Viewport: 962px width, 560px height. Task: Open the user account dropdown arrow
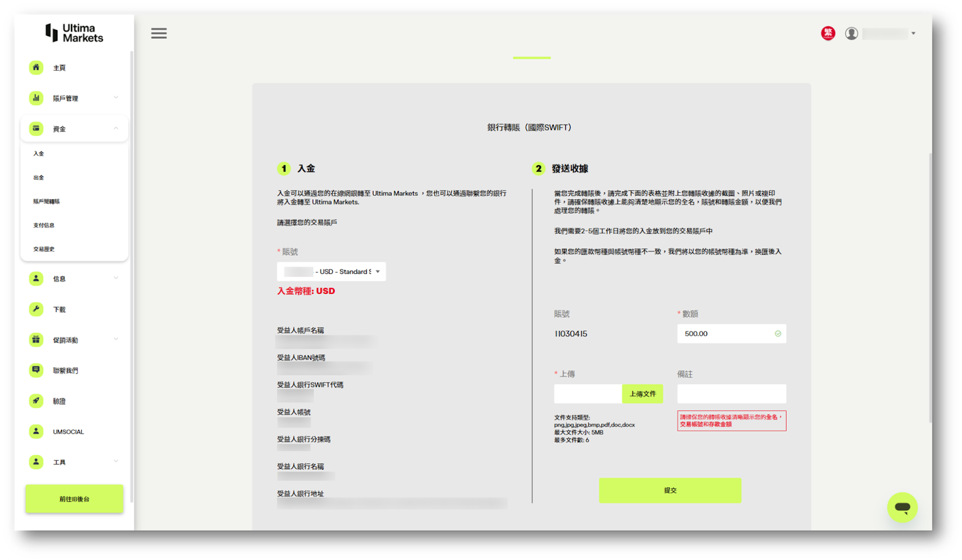coord(913,34)
